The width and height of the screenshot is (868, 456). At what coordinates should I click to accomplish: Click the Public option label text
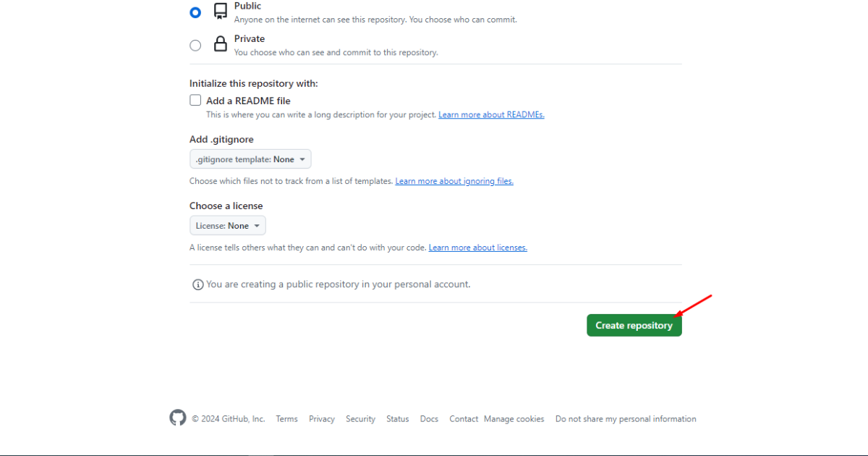(248, 6)
